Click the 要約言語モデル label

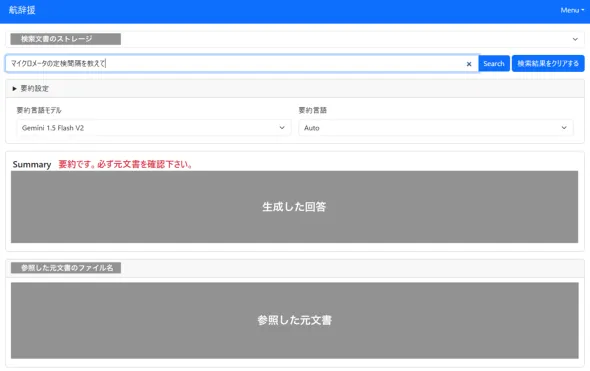pos(39,110)
